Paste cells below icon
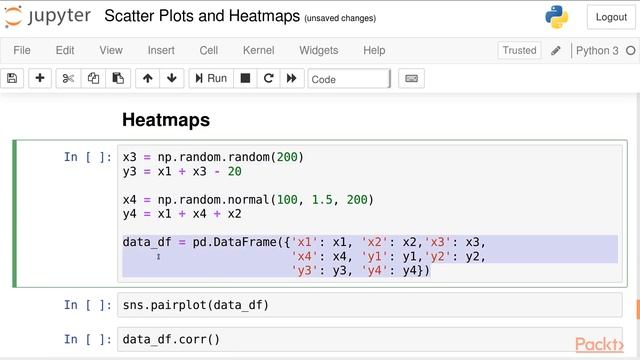Screen dimensions: 640x360 click(118, 78)
